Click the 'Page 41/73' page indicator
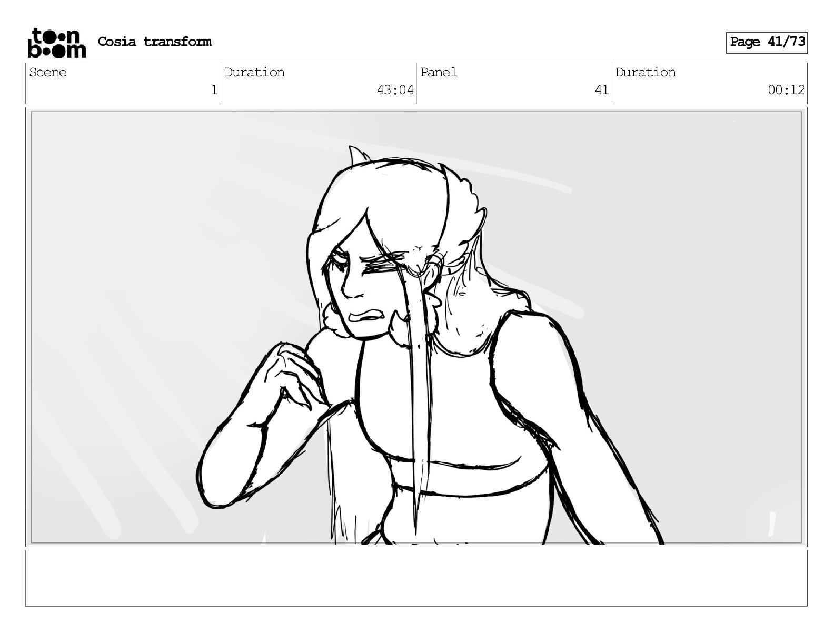Image resolution: width=834 pixels, height=644 pixels. [767, 42]
